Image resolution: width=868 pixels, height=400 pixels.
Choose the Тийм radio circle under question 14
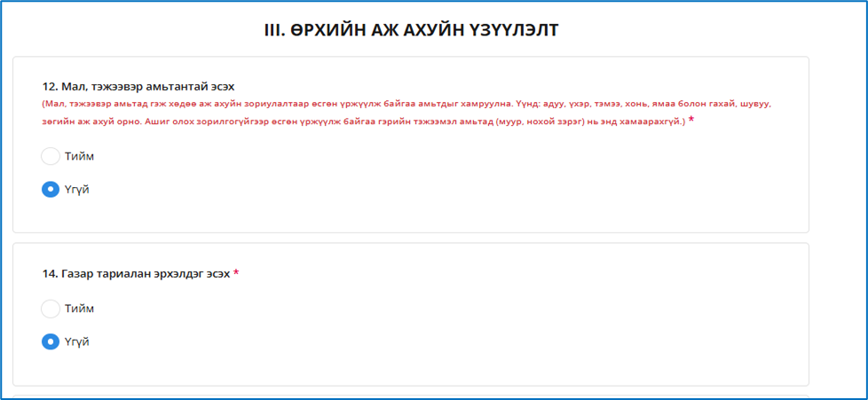(x=51, y=309)
